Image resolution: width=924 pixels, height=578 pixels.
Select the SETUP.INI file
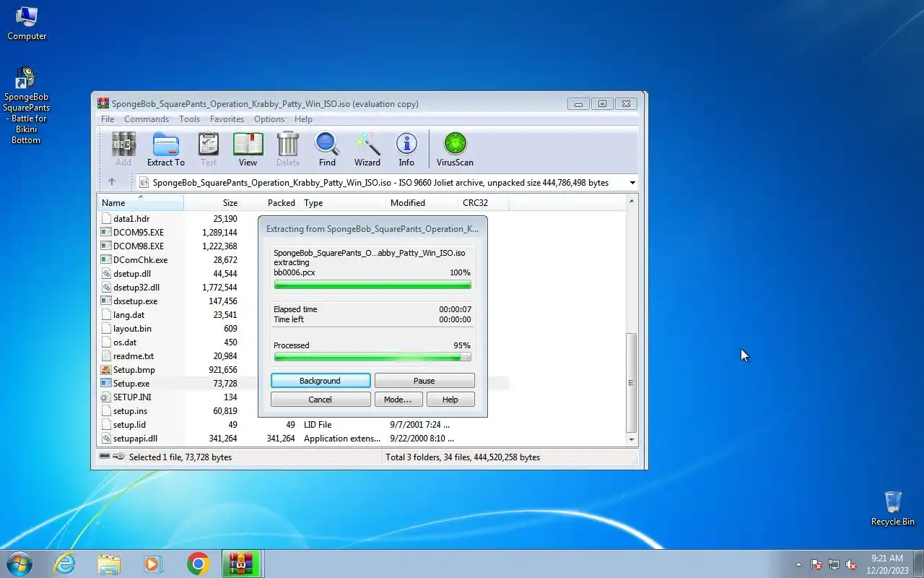coord(132,397)
